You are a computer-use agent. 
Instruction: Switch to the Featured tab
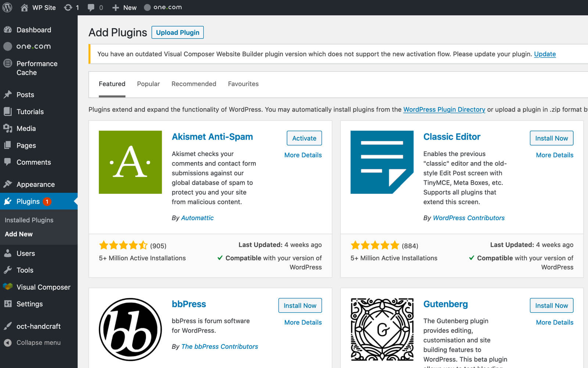tap(112, 84)
